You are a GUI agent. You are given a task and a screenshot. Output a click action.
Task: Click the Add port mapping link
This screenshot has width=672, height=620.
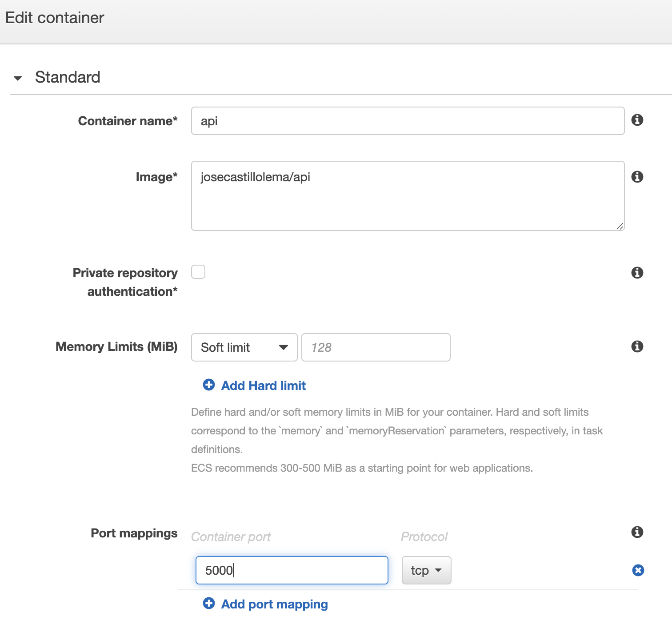275,604
